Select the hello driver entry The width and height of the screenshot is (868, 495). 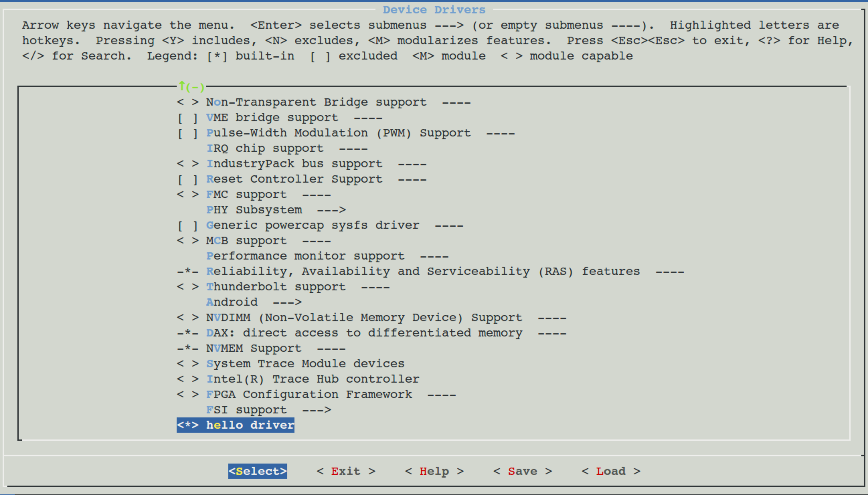(235, 425)
